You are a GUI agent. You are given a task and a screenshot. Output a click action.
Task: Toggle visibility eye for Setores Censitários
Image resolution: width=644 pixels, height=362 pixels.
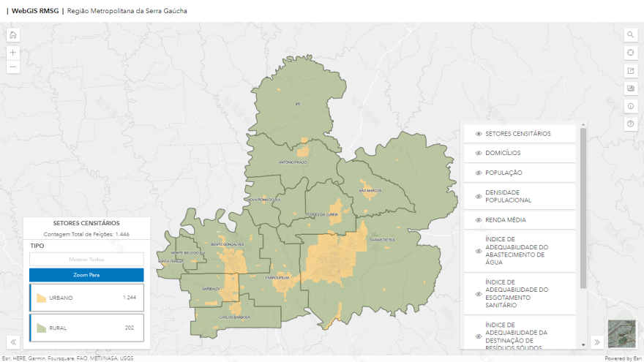click(479, 134)
